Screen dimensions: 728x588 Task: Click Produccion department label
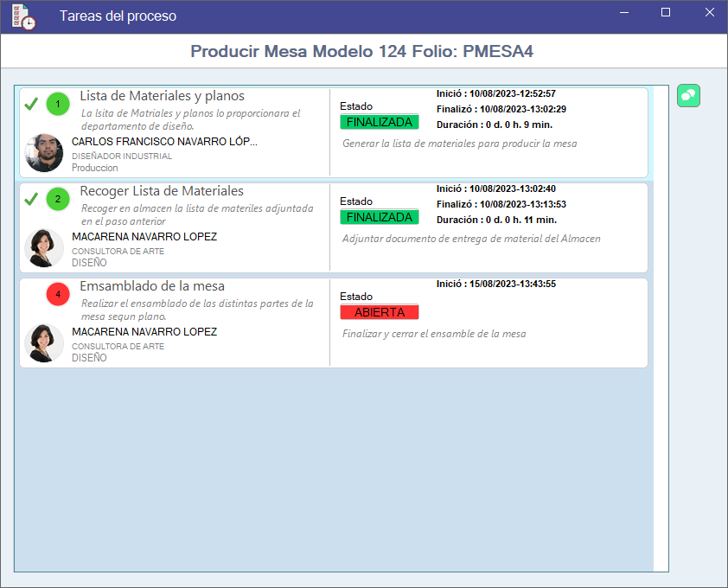(95, 168)
